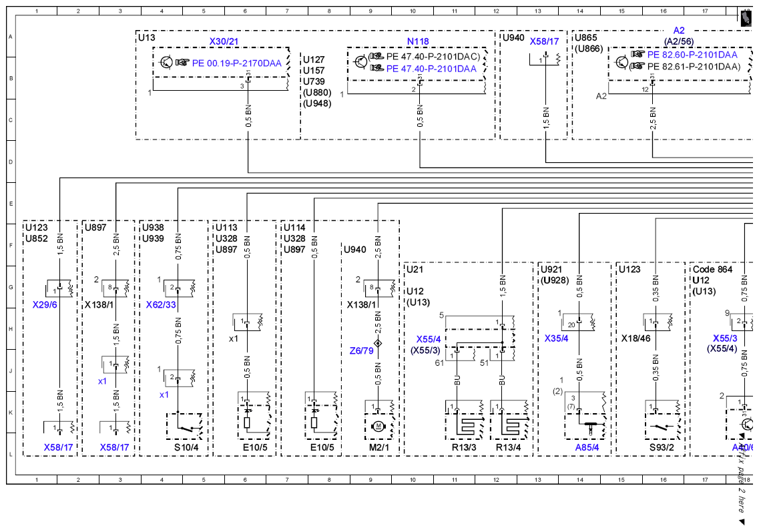Image resolution: width=759 pixels, height=532 pixels.
Task: Select the M2/1 motor symbol
Action: point(378,426)
